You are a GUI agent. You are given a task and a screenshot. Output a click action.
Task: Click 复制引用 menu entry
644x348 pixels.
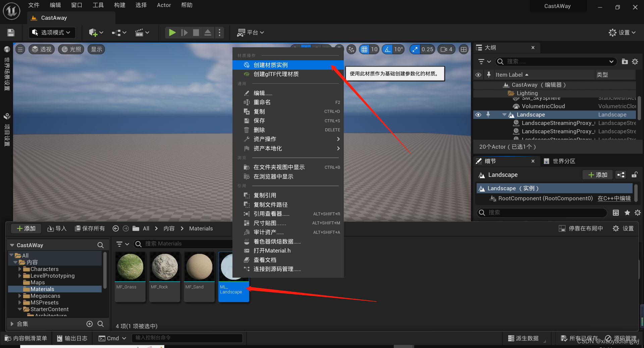pyautogui.click(x=288, y=195)
